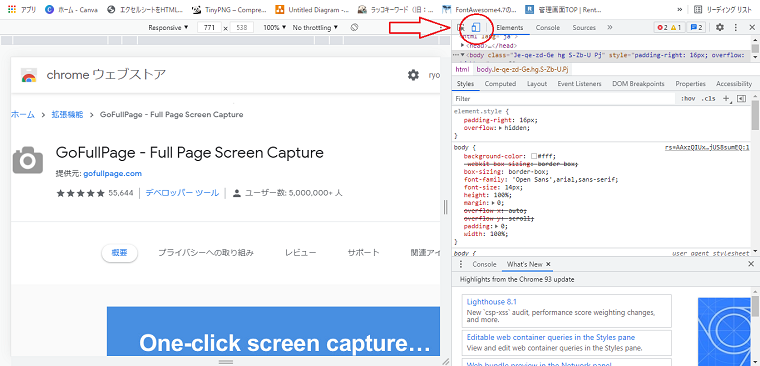Open the ホーム - Canva bookmark
This screenshot has height=366, width=760.
71,9
